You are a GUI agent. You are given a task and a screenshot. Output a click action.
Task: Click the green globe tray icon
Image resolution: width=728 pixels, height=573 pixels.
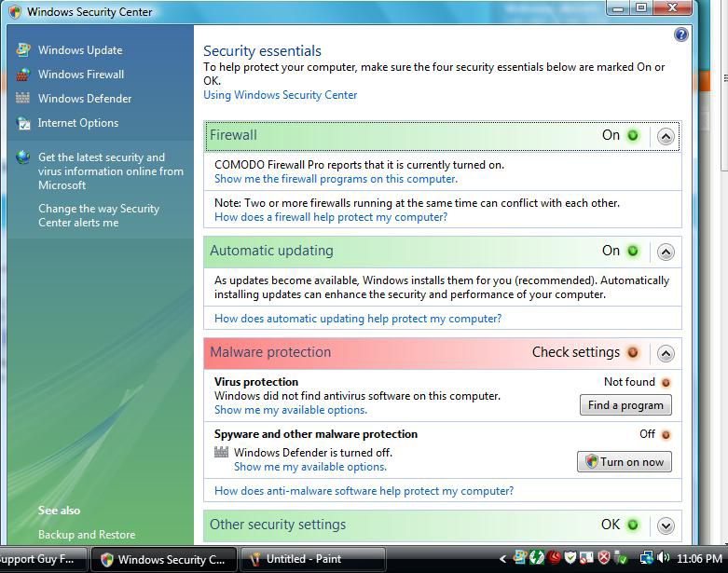(x=537, y=557)
